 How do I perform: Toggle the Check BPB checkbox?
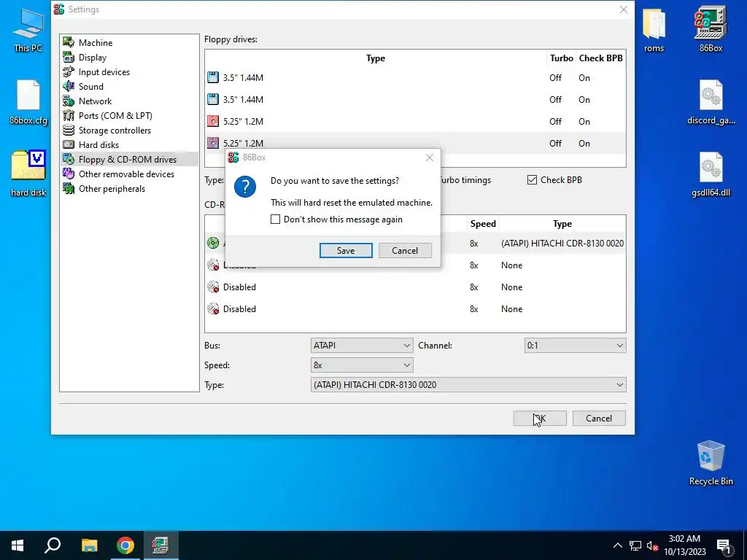point(532,180)
